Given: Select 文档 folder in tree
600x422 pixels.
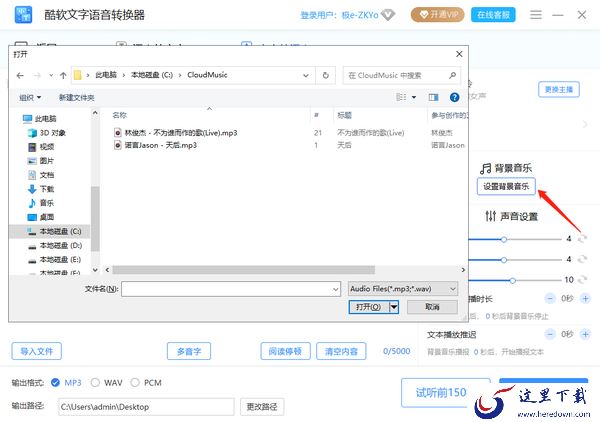Looking at the screenshot, I should click(x=42, y=175).
